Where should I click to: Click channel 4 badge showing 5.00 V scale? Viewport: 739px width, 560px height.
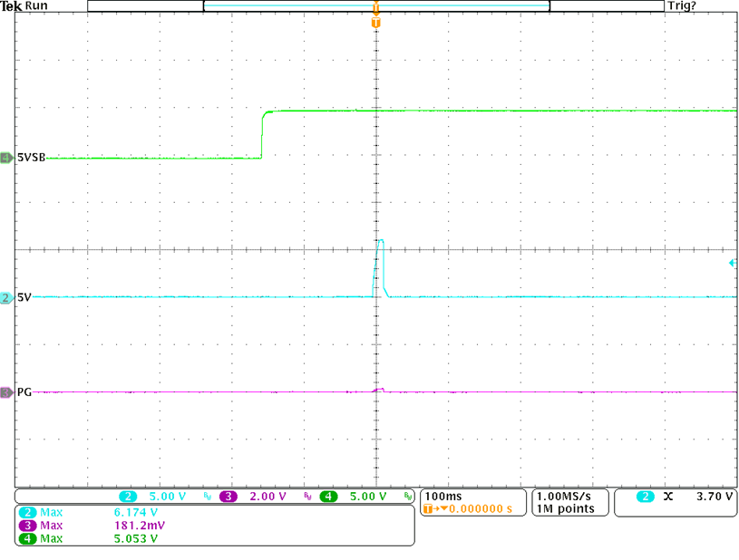pyautogui.click(x=327, y=497)
